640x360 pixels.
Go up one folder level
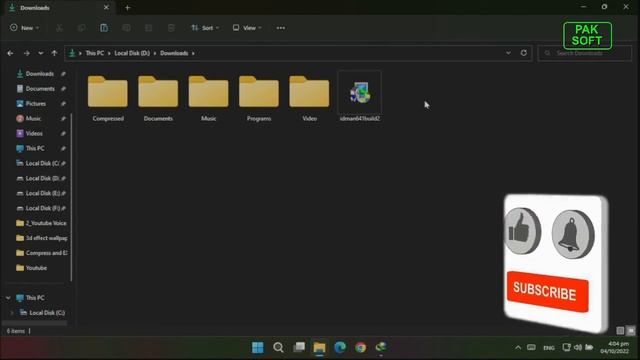[x=54, y=53]
